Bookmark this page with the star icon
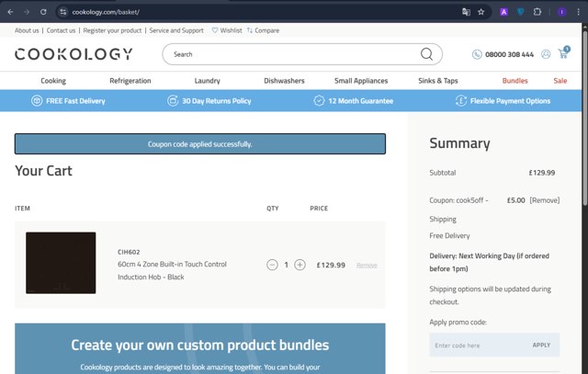The width and height of the screenshot is (588, 374). click(x=481, y=12)
